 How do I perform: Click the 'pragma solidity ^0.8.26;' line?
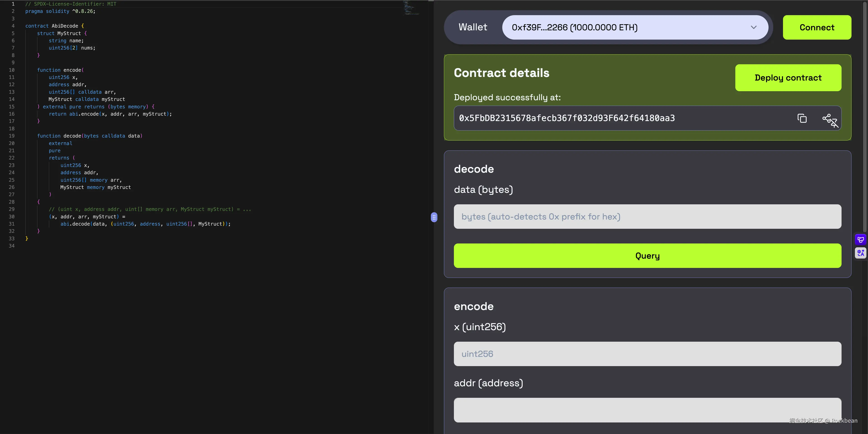[x=60, y=11]
